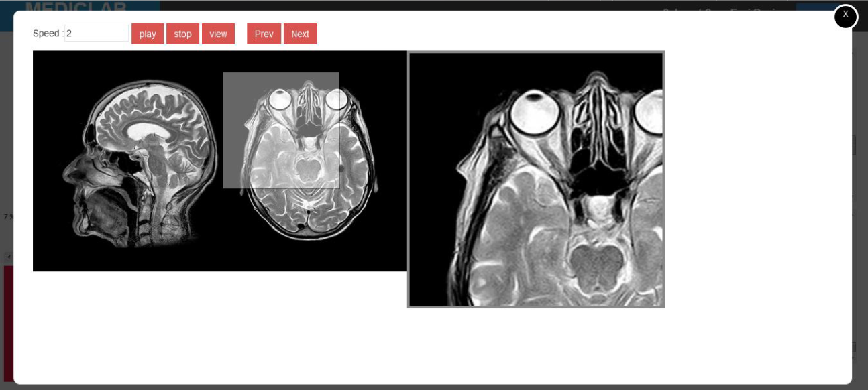Close the viewer with the X icon
This screenshot has height=390, width=868.
(845, 16)
